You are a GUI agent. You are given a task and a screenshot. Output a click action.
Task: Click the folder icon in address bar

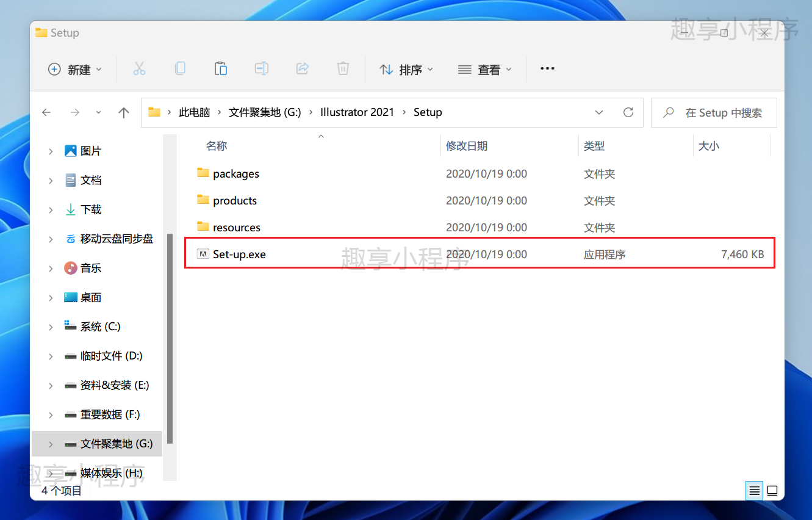point(154,112)
